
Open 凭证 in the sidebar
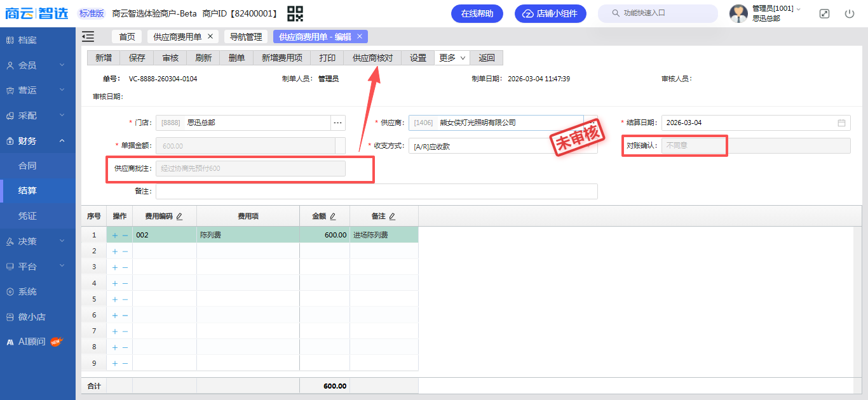(27, 216)
